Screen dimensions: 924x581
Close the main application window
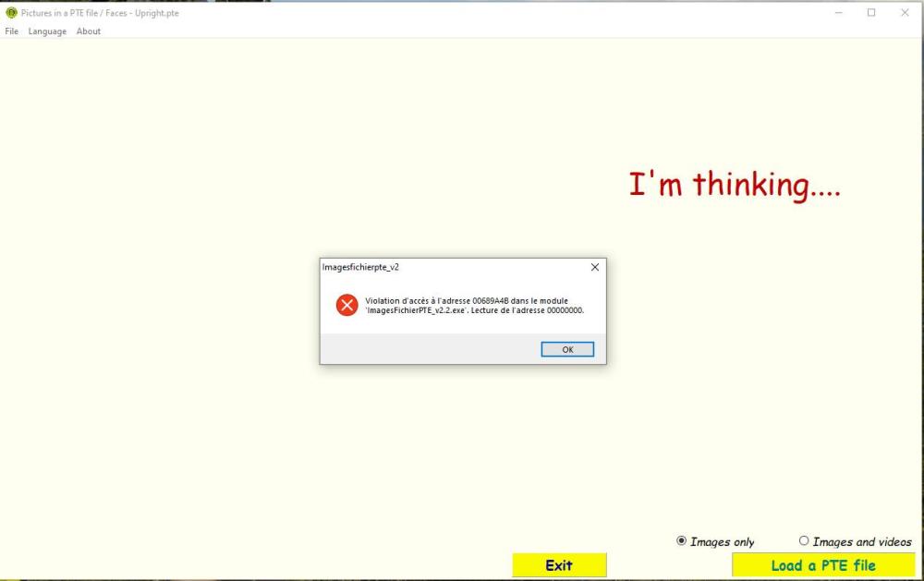905,13
